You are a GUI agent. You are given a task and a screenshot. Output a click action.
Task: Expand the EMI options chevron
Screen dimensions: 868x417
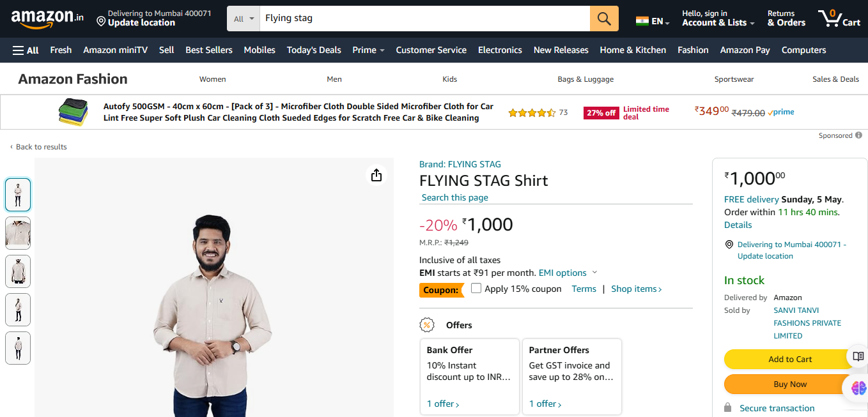[x=595, y=273]
